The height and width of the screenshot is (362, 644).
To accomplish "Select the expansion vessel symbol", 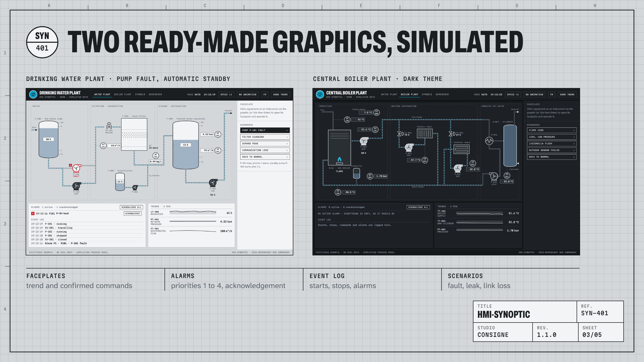I will point(356,173).
